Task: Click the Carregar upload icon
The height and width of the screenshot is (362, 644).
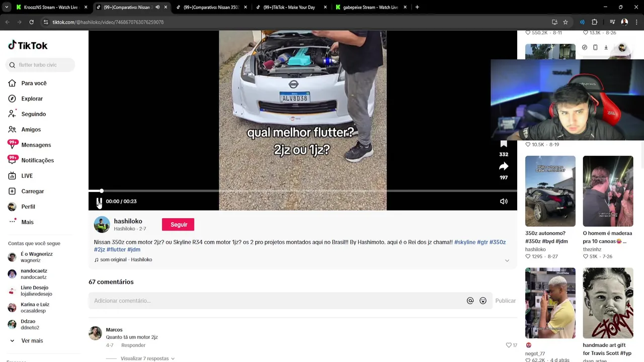Action: [x=12, y=191]
